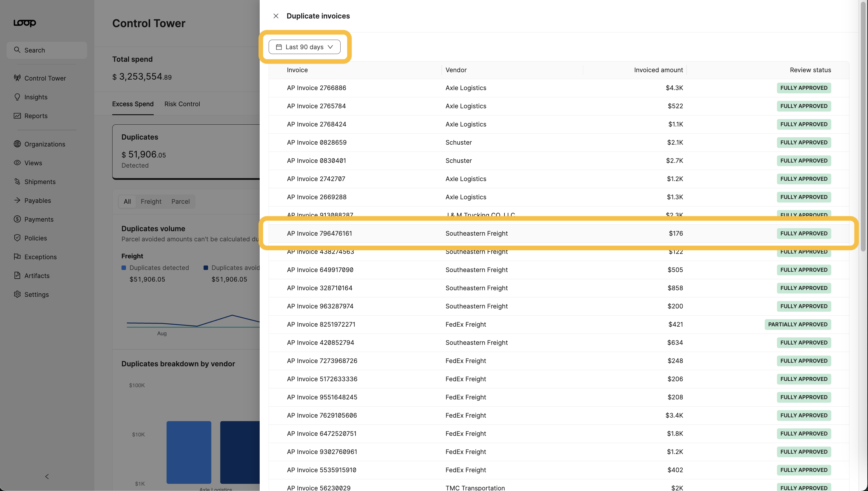Select AP Invoice 8251972271
This screenshot has height=491, width=868.
559,325
